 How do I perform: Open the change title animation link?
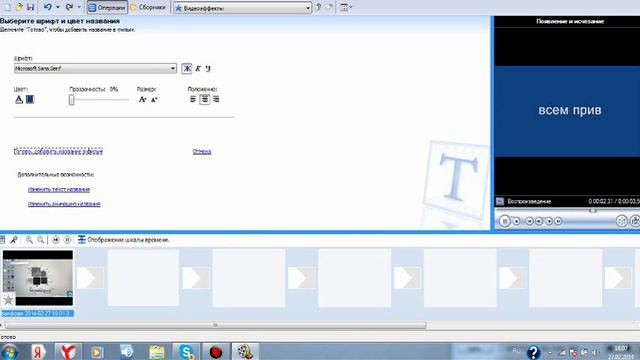coord(64,204)
